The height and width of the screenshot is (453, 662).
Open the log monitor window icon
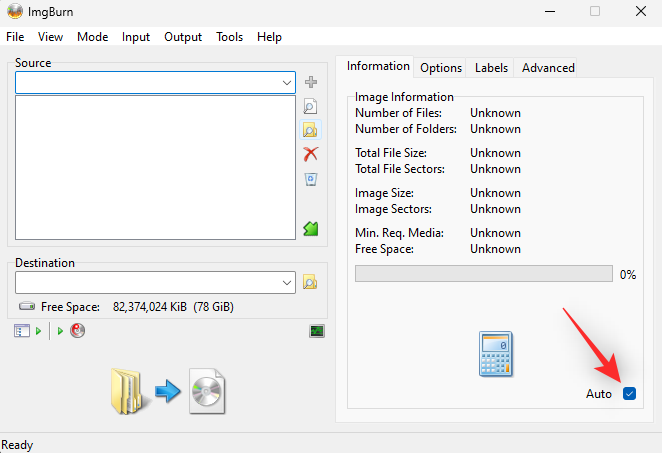click(317, 331)
